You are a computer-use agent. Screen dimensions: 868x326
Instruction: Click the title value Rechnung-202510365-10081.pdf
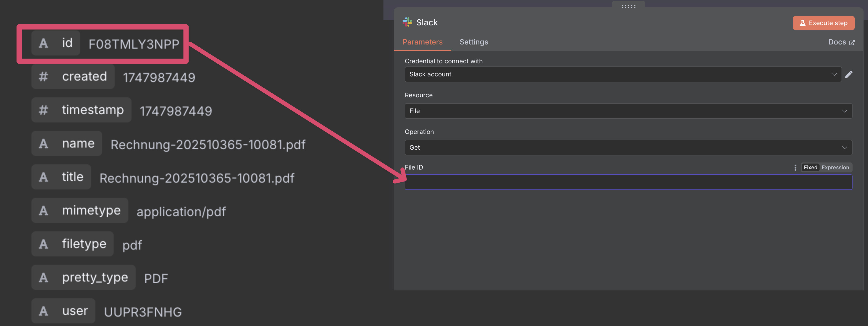click(x=197, y=178)
